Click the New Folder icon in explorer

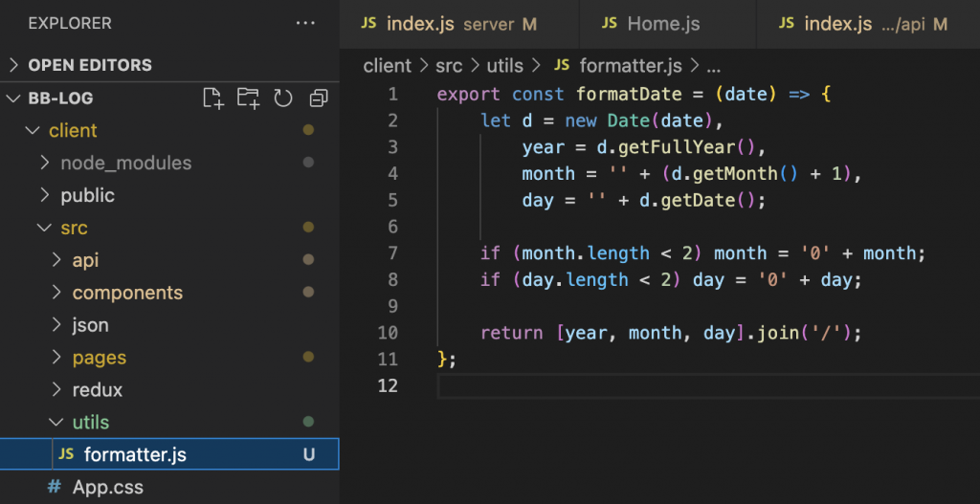click(x=248, y=98)
